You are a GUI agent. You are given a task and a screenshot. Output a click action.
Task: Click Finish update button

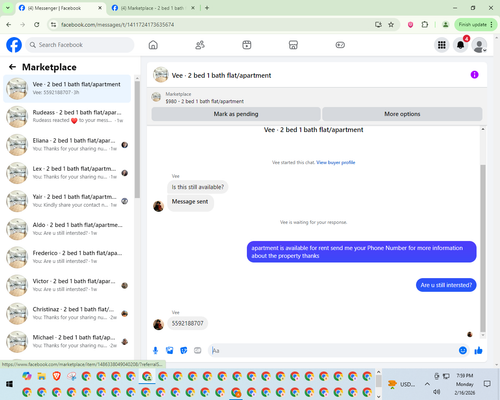click(476, 25)
